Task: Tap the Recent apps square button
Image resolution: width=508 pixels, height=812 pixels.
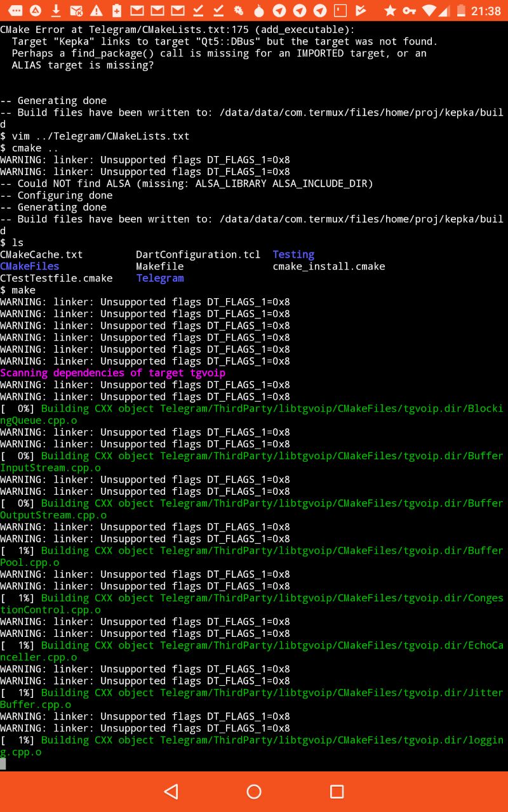Action: [337, 791]
